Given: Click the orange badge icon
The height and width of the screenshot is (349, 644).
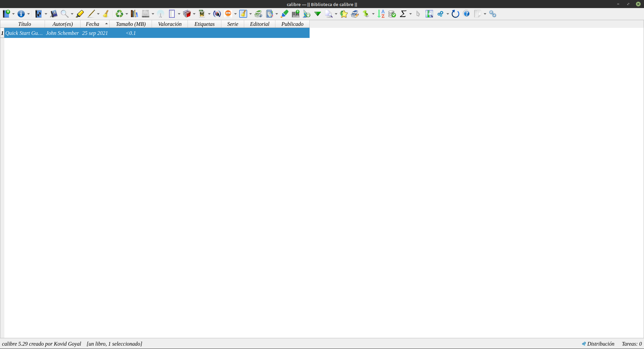Looking at the screenshot, I should 228,14.
